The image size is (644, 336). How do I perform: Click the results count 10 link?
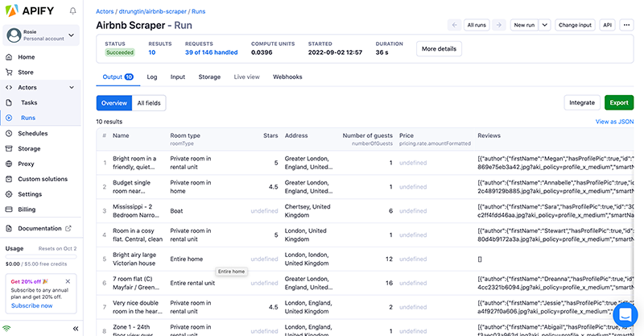tap(152, 52)
